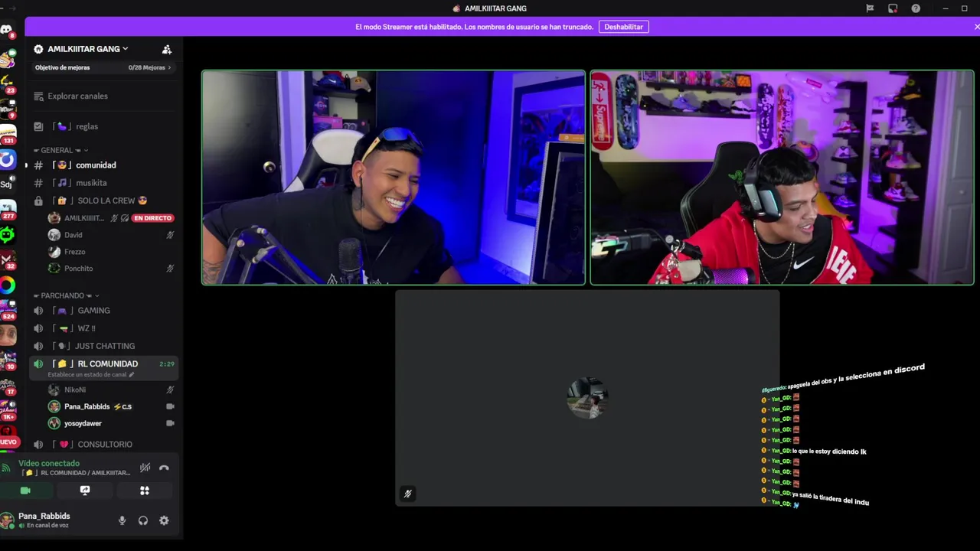The image size is (980, 551).
Task: Click avatar in the bottom video tile
Action: click(587, 397)
